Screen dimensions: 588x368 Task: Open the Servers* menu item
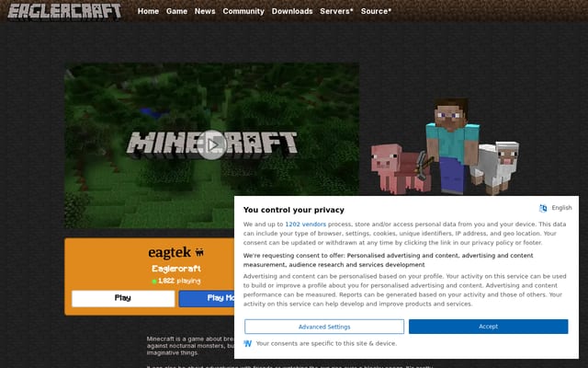(336, 11)
